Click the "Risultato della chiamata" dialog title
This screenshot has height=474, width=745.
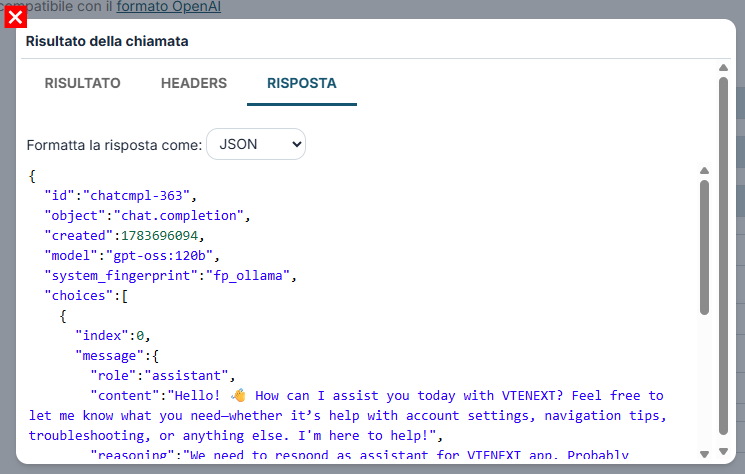[x=107, y=41]
